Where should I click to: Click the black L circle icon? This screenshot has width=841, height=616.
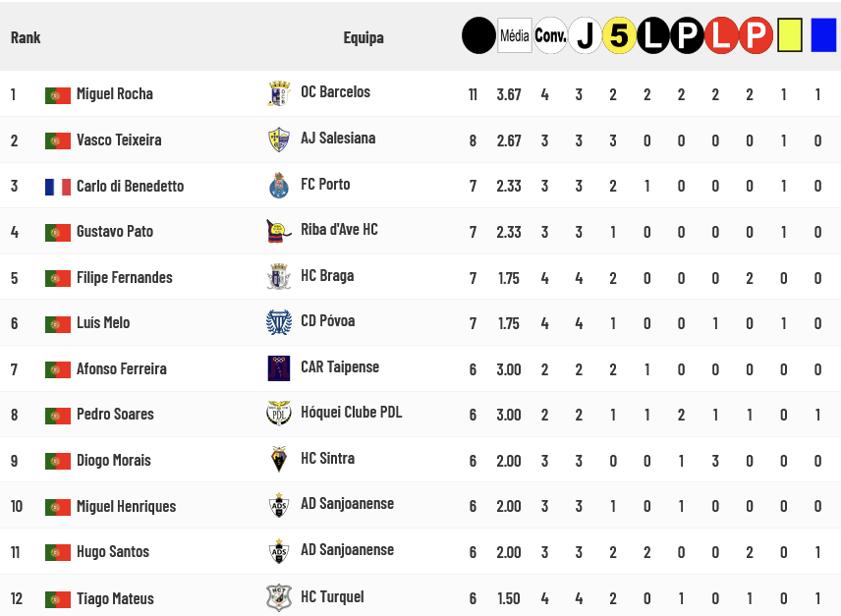(653, 36)
